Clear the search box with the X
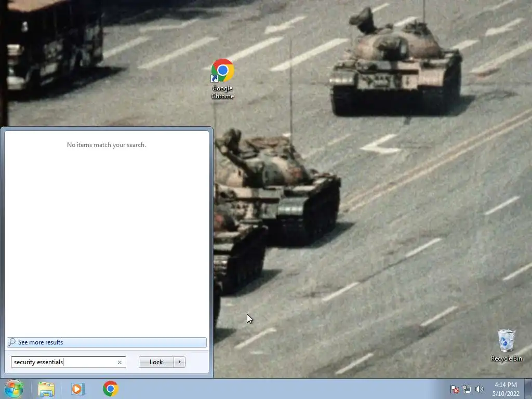 [x=119, y=362]
